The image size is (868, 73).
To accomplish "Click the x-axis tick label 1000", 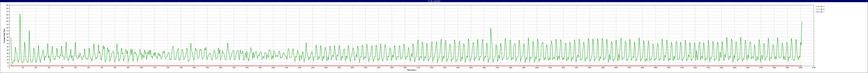I will tap(141, 68).
